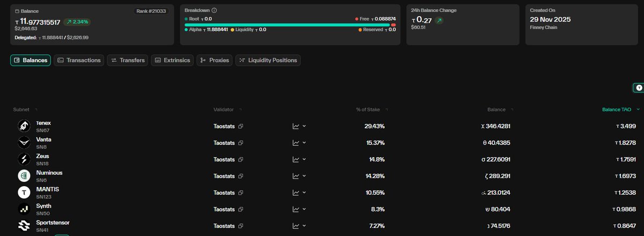Image resolution: width=644 pixels, height=236 pixels.
Task: Open the chart icon in the Sportstensor row
Action: [296, 226]
